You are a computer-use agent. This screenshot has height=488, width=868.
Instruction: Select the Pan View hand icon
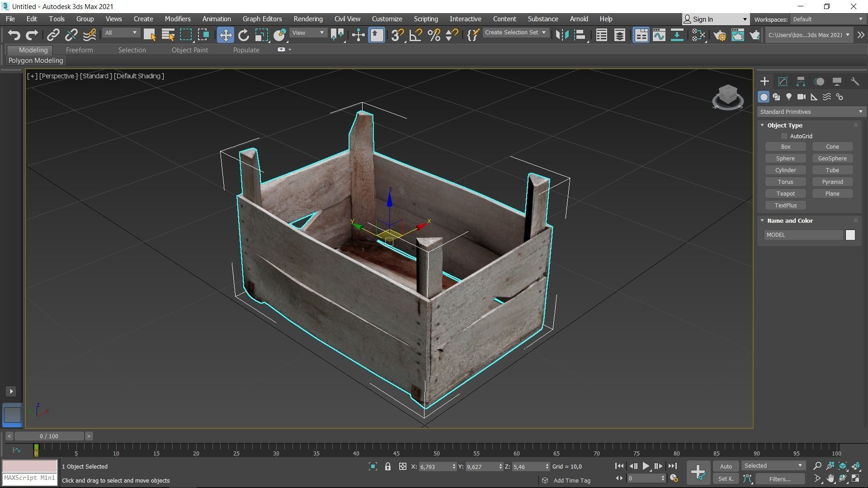pos(830,478)
